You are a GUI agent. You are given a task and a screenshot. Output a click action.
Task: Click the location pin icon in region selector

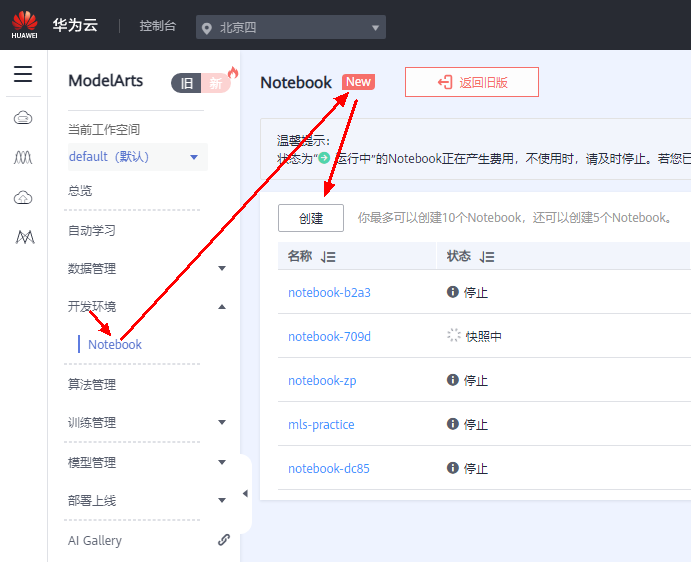pyautogui.click(x=206, y=29)
